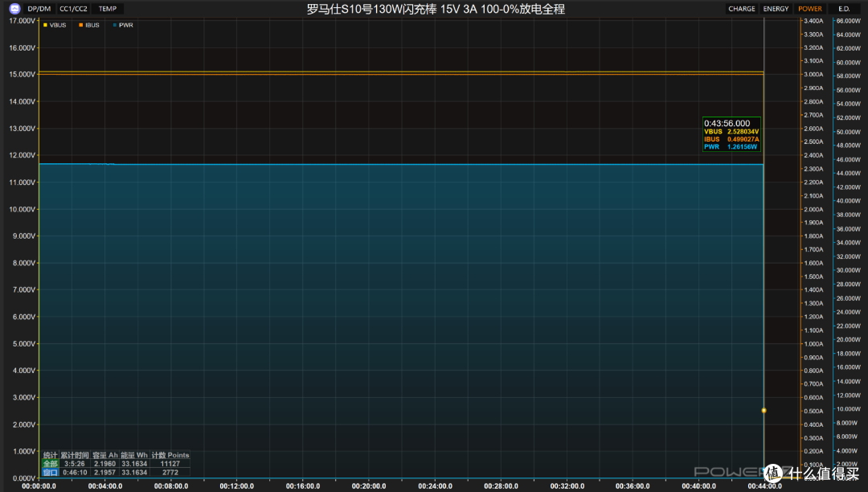Click the 计数 Points column header
Image resolution: width=868 pixels, height=492 pixels.
click(x=170, y=455)
